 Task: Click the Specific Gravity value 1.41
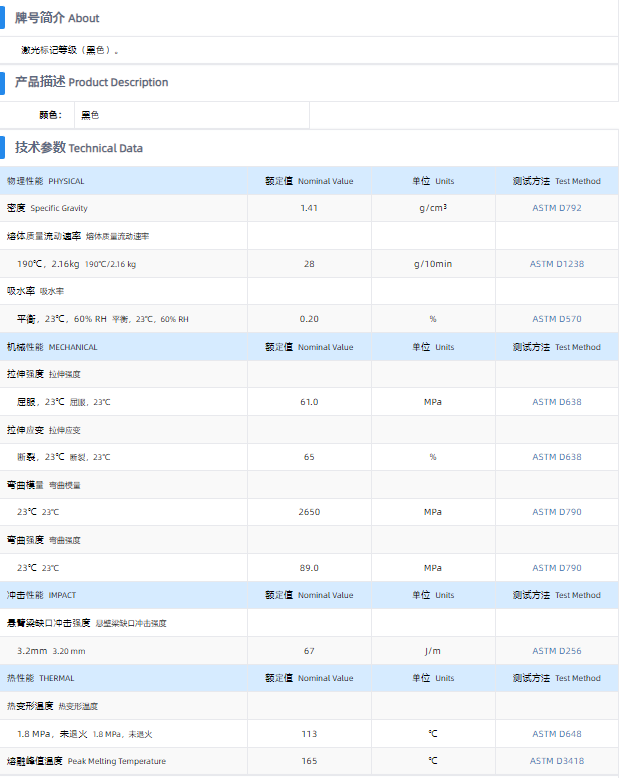coord(309,208)
